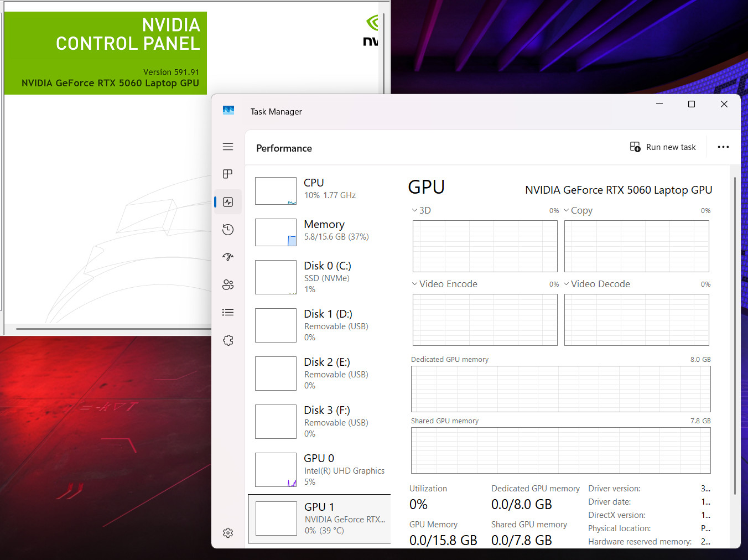748x560 pixels.
Task: Select GPU 1 NVIDIA GeForce RTX entry
Action: point(320,518)
